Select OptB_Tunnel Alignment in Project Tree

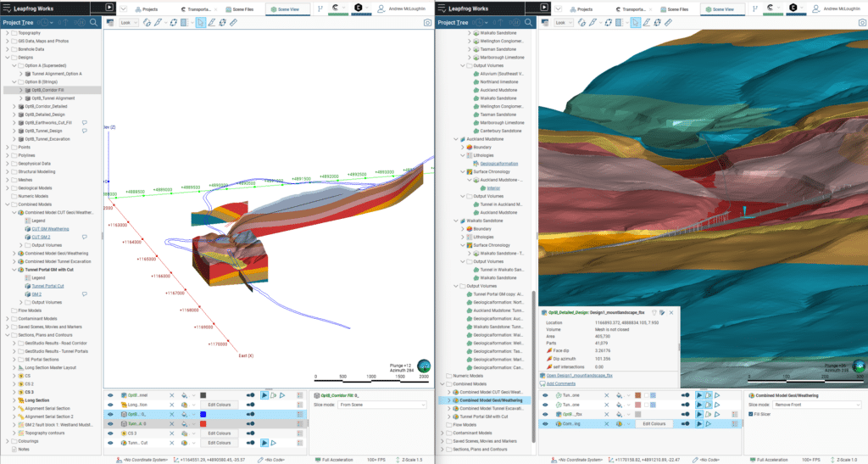click(x=53, y=98)
